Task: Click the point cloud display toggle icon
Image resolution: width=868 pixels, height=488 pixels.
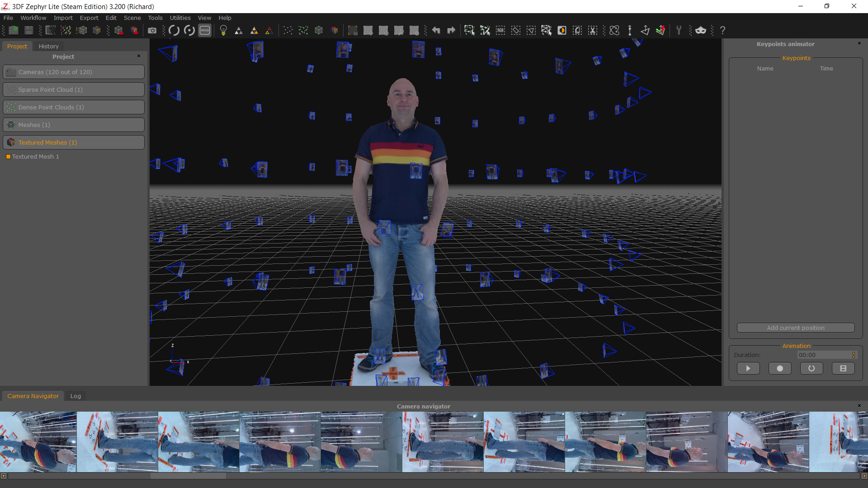Action: (x=288, y=30)
